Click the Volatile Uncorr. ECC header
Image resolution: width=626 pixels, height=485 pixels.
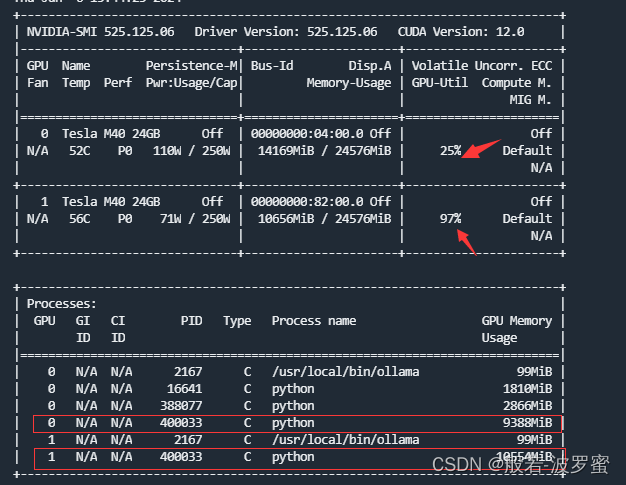click(x=482, y=66)
